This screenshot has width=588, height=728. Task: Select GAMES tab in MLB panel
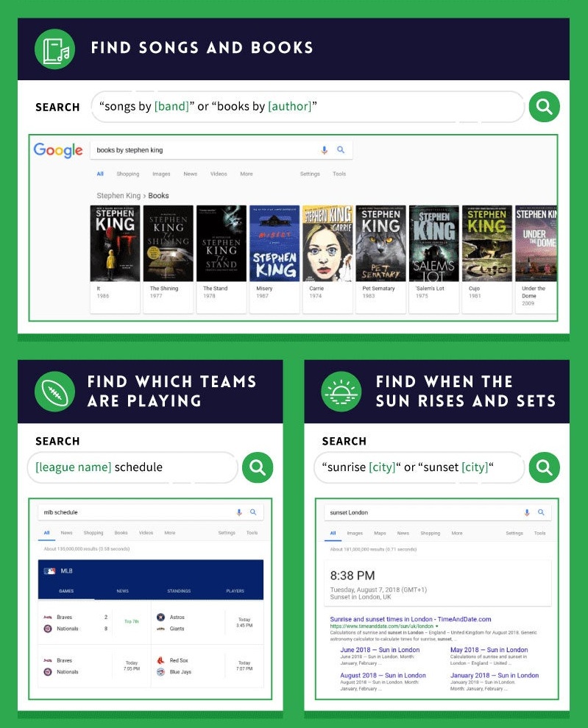66,591
